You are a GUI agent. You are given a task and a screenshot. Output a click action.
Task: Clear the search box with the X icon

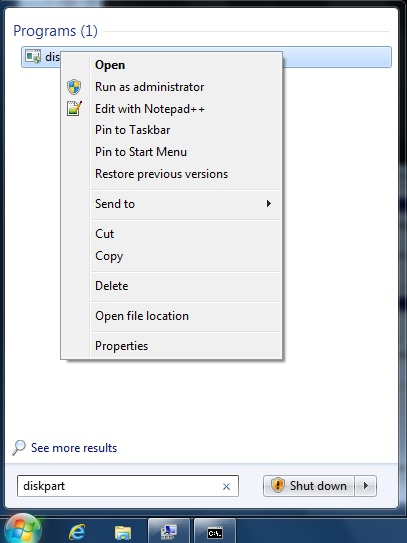(x=226, y=486)
